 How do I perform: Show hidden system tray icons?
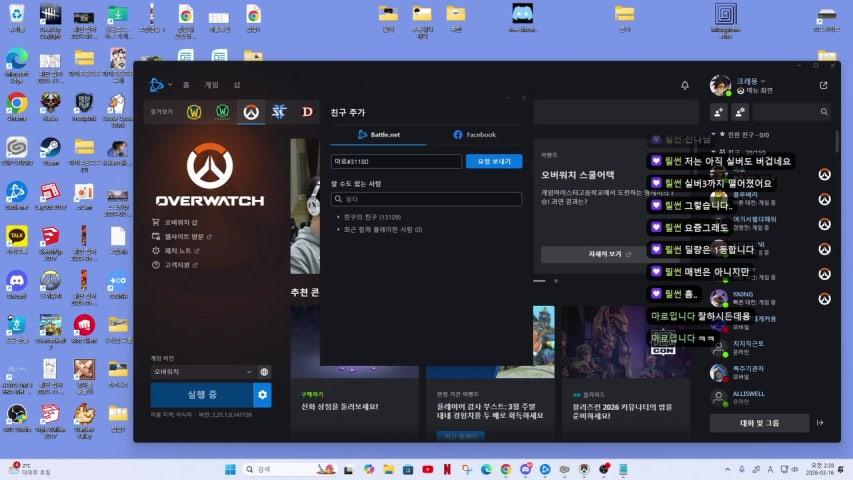pos(727,469)
